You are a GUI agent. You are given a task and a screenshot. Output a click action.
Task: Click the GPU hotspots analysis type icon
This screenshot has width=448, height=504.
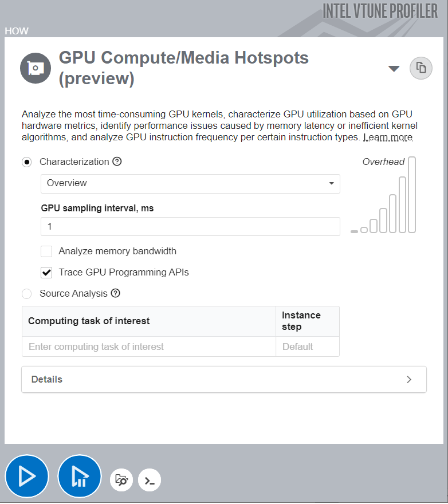click(x=36, y=68)
